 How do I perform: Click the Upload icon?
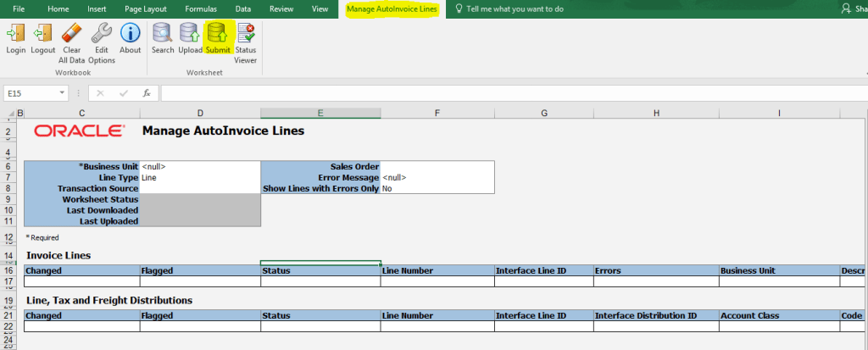tap(190, 38)
